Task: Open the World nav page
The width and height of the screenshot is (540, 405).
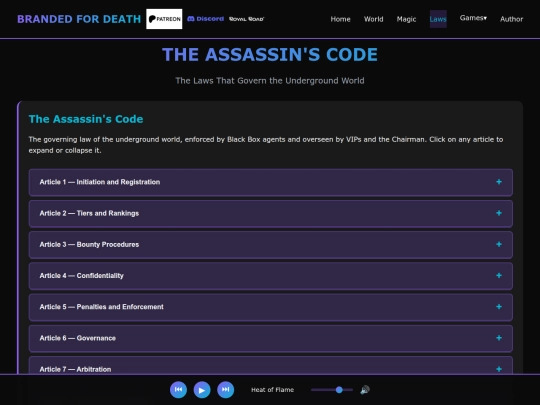Action: (373, 19)
